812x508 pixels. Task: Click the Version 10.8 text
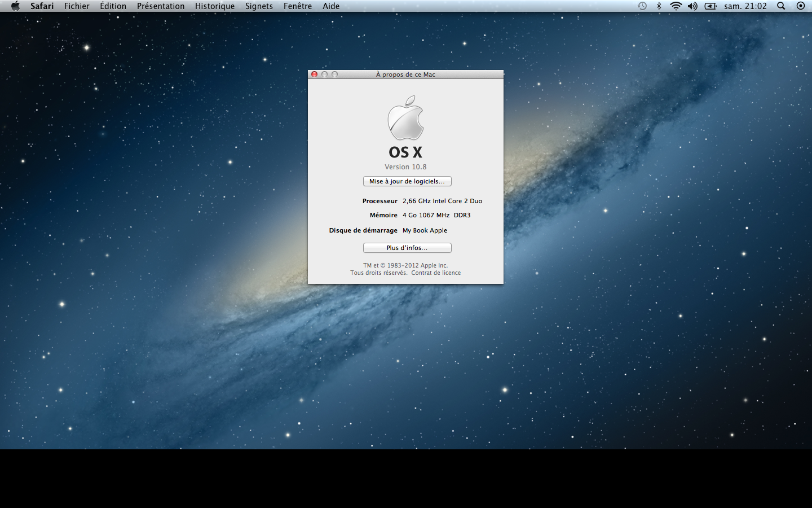coord(405,167)
